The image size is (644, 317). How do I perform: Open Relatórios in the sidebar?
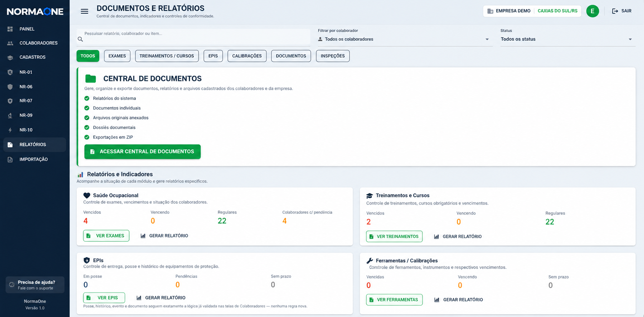35,145
